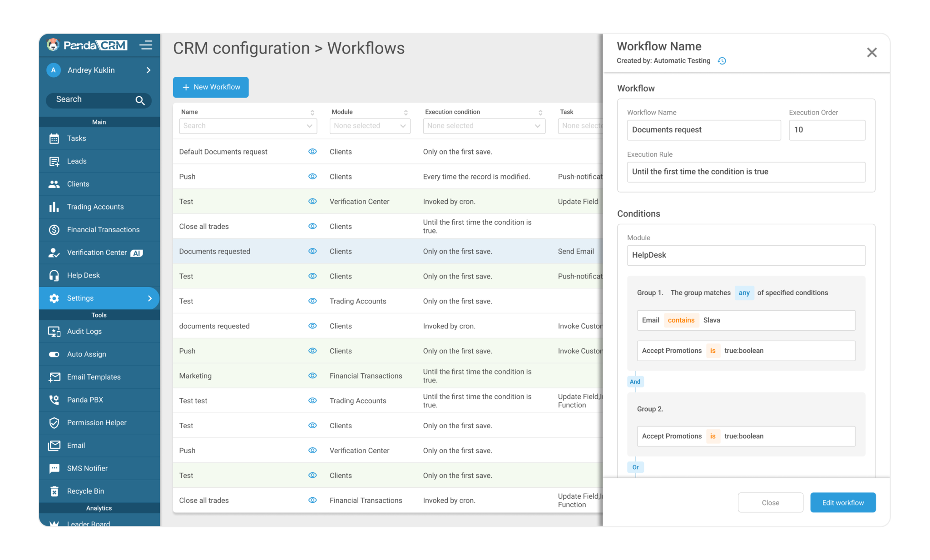Expand the Execution condition filter
Image resolution: width=930 pixels, height=560 pixels.
(x=484, y=126)
